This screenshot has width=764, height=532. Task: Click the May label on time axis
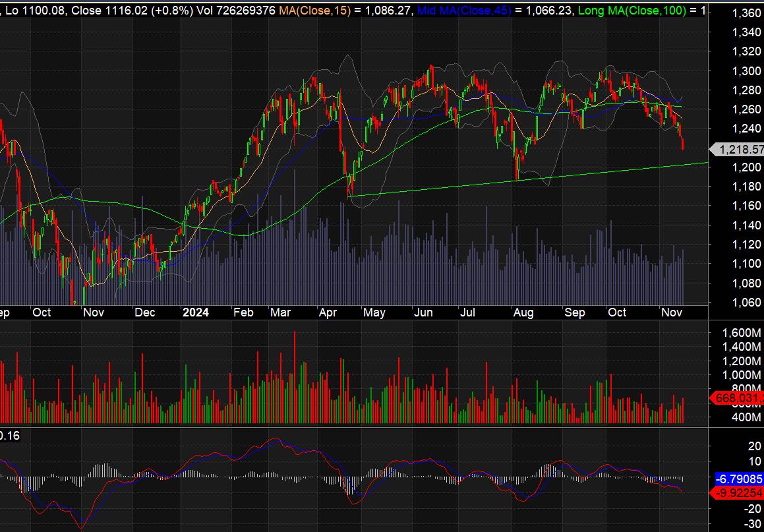[374, 312]
